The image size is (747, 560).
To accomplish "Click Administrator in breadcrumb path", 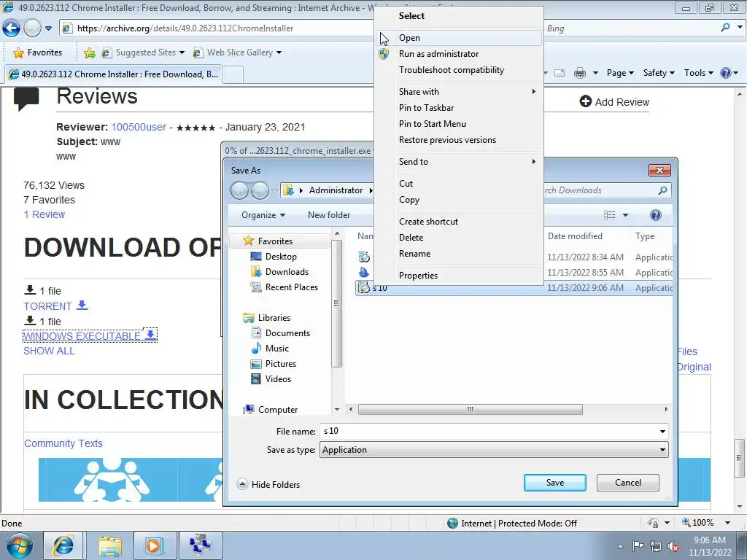I will [336, 190].
